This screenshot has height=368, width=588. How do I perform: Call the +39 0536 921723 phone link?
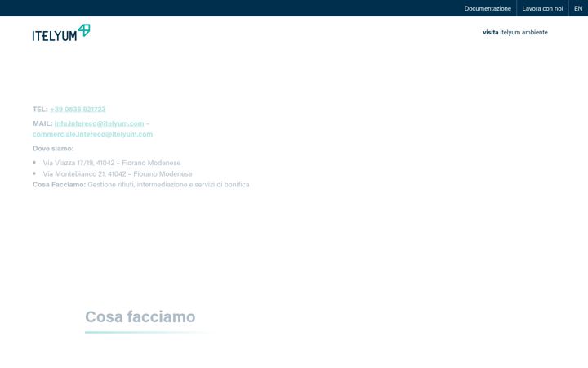78,110
